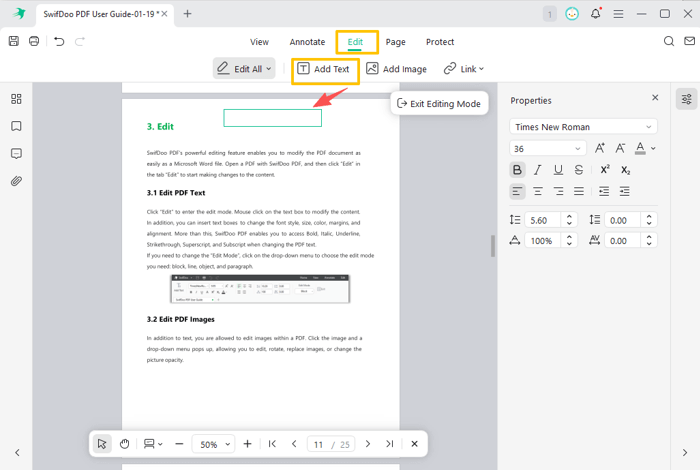Screen dimensions: 700x470
Task: Expand the font color dropdown arrow
Action: tap(653, 148)
